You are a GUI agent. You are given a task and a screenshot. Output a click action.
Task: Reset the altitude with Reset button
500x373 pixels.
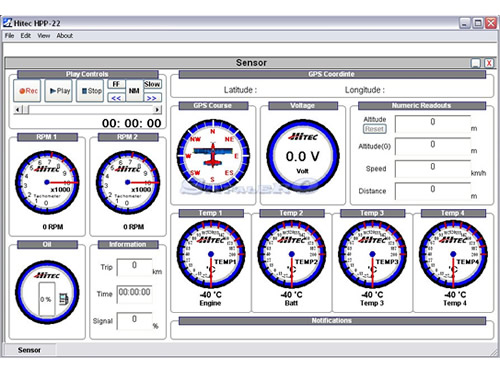375,129
